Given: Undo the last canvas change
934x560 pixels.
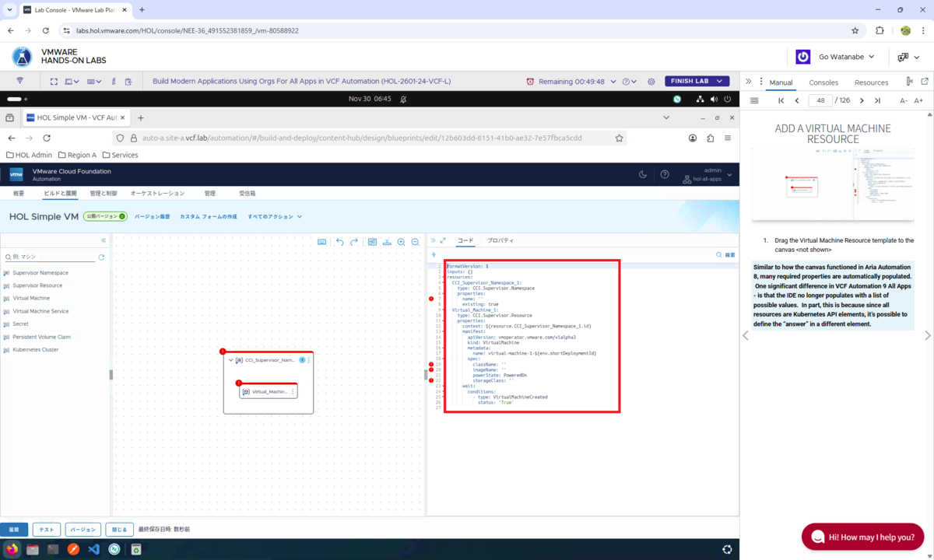Looking at the screenshot, I should 340,242.
